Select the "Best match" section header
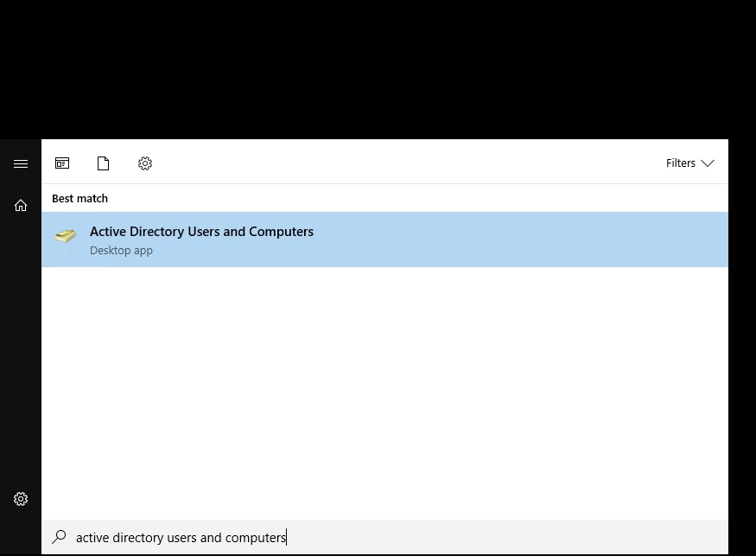Image resolution: width=756 pixels, height=556 pixels. (x=79, y=199)
